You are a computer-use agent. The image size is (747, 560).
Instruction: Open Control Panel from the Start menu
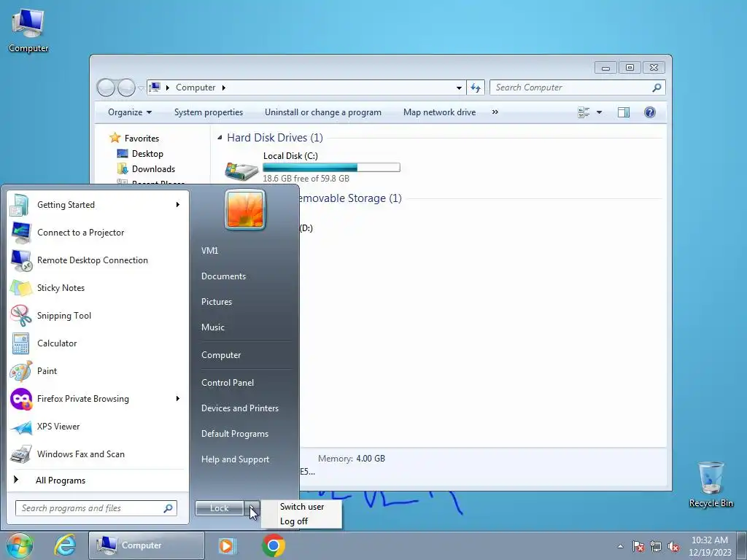(228, 382)
